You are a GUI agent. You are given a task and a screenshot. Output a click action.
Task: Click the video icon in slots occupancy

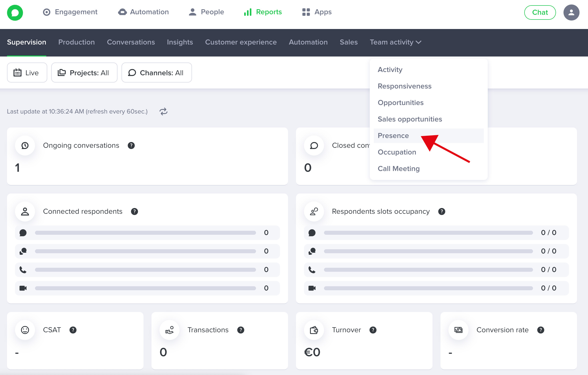pyautogui.click(x=312, y=288)
